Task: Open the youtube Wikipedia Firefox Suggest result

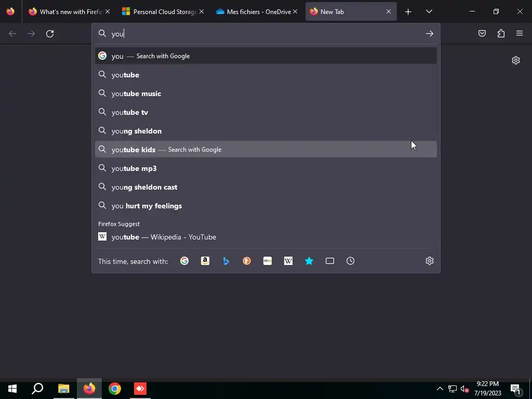Action: [x=266, y=237]
